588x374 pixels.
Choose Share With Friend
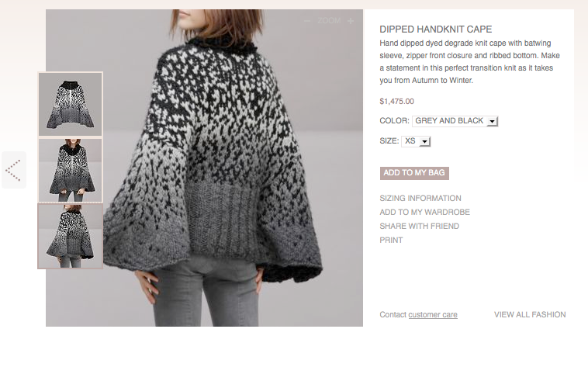click(419, 227)
